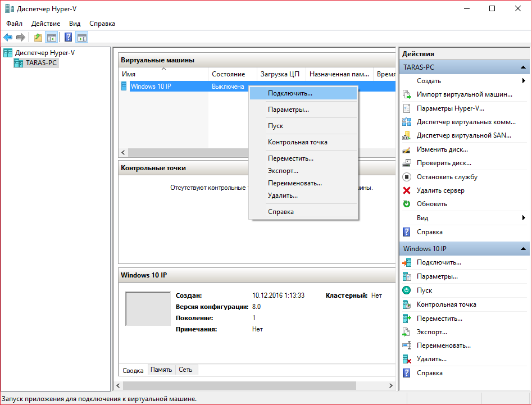Click right arrow of bottom horizontal scrollbar
The image size is (532, 405).
[x=391, y=386]
